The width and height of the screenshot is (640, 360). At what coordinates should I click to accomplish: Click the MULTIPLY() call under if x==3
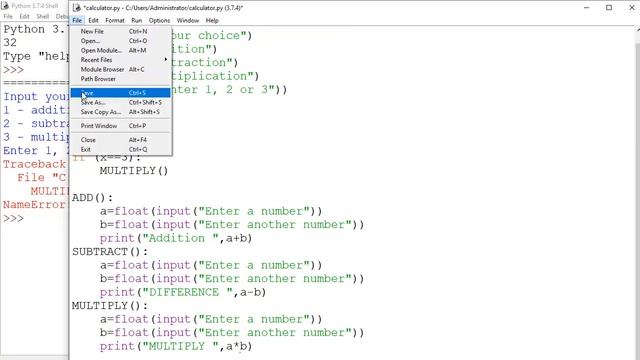click(134, 171)
